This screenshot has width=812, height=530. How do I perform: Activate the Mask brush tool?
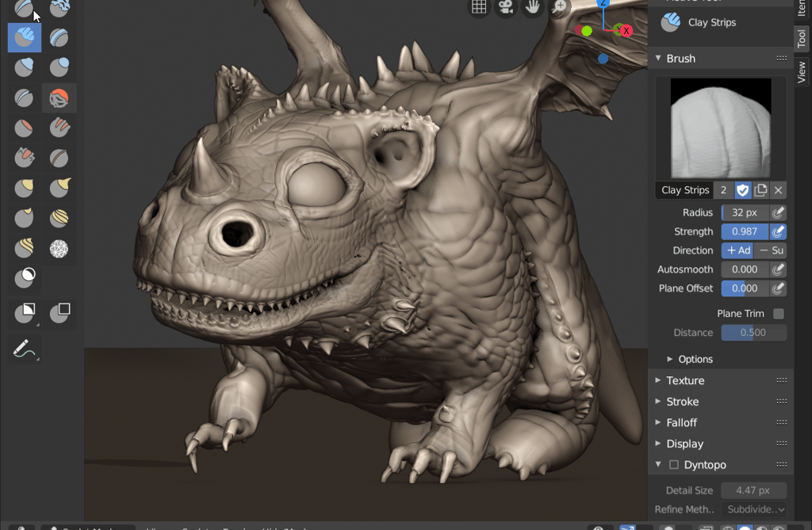tap(25, 278)
